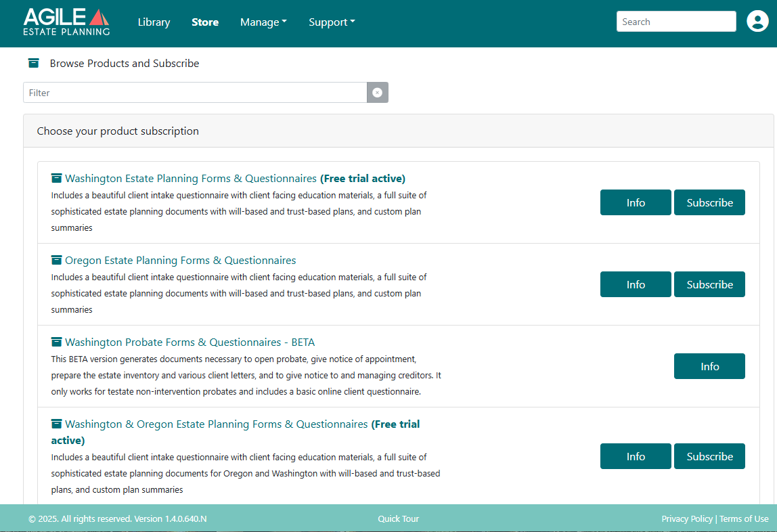The image size is (777, 532).
Task: Click the copyright version text in footer
Action: 118,518
